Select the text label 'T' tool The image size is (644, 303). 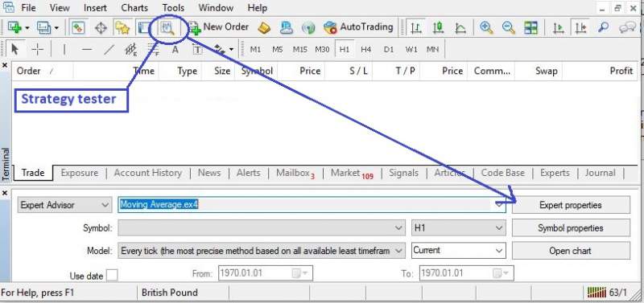tap(197, 49)
